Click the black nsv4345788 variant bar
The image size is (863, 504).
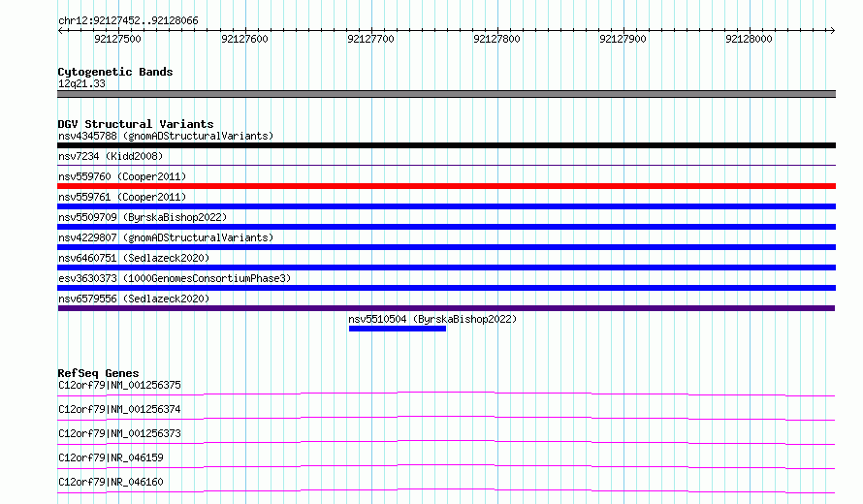pyautogui.click(x=446, y=145)
